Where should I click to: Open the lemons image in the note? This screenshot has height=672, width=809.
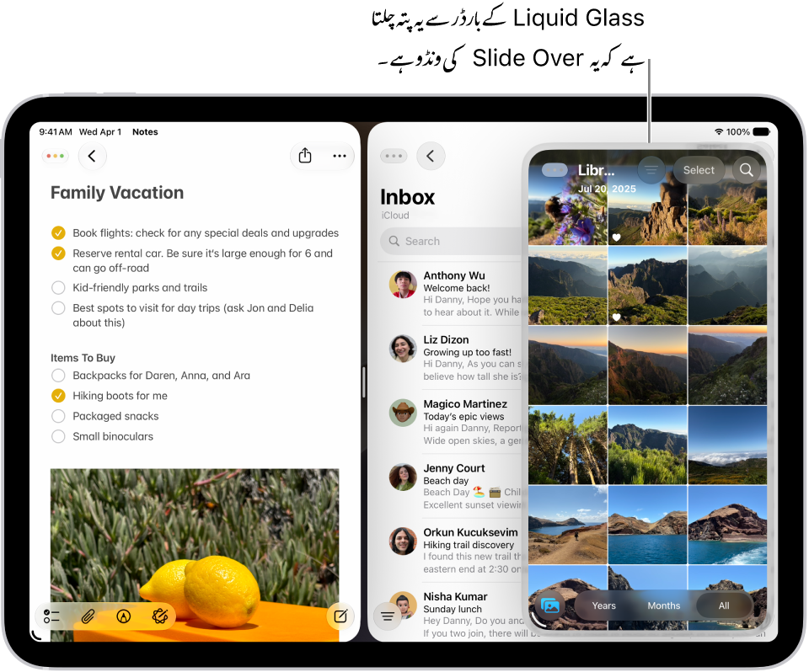click(x=195, y=555)
